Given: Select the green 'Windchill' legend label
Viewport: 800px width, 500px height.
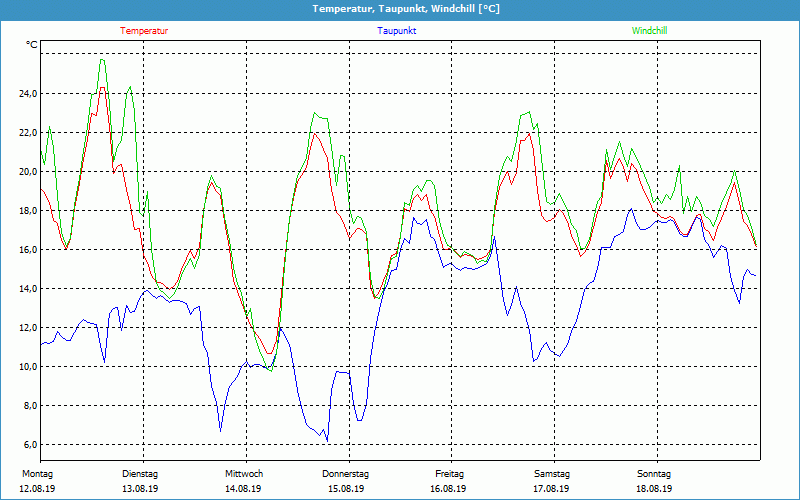Looking at the screenshot, I should click(649, 31).
